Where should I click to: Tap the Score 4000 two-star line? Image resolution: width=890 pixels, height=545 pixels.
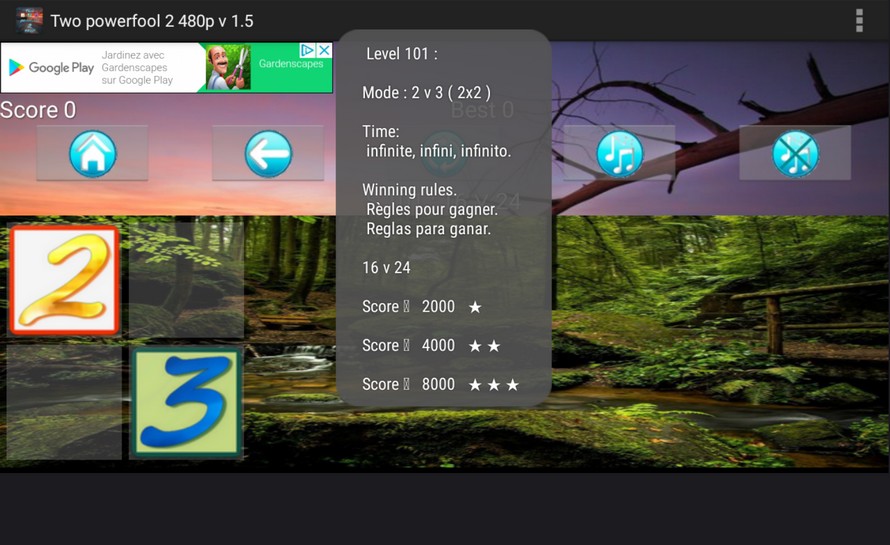click(x=431, y=345)
